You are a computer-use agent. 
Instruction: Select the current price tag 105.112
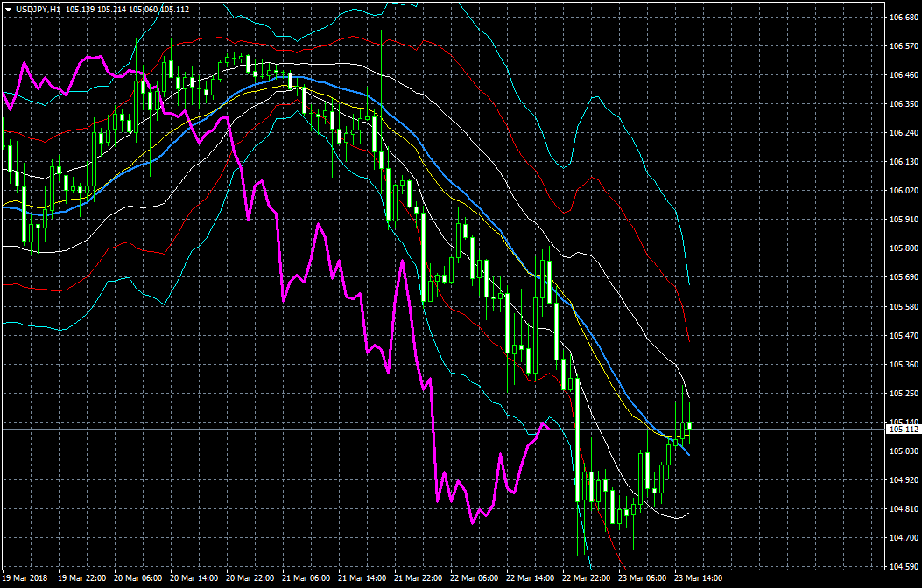tap(904, 430)
